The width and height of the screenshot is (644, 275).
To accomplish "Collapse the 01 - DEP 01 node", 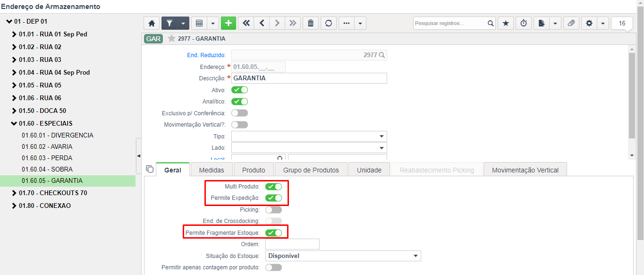I will click(9, 21).
